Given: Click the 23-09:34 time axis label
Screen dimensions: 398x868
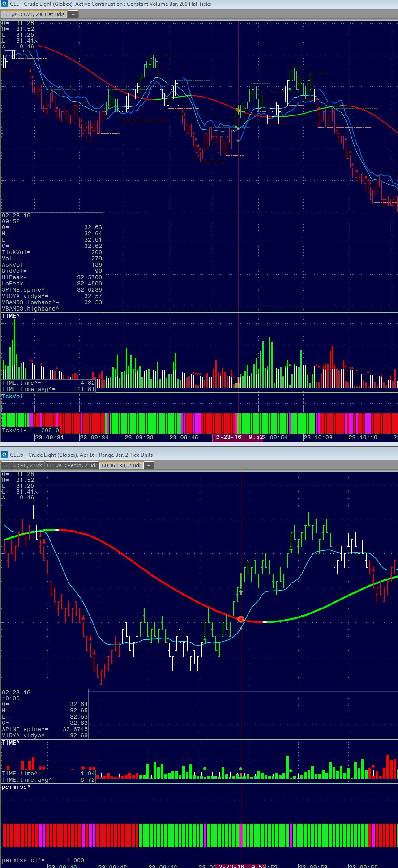Looking at the screenshot, I should pos(94,437).
